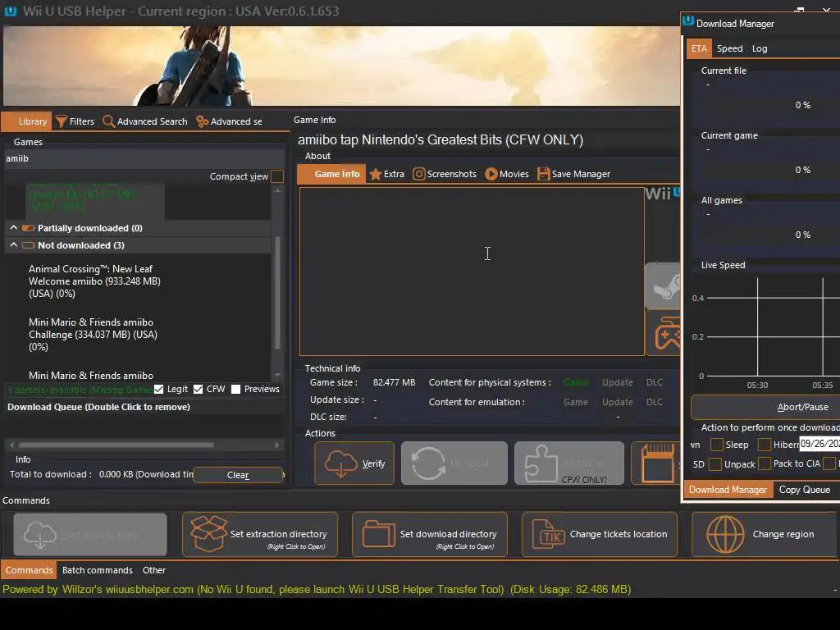Collapse the Not downloaded group
This screenshot has width=840, height=630.
click(14, 244)
